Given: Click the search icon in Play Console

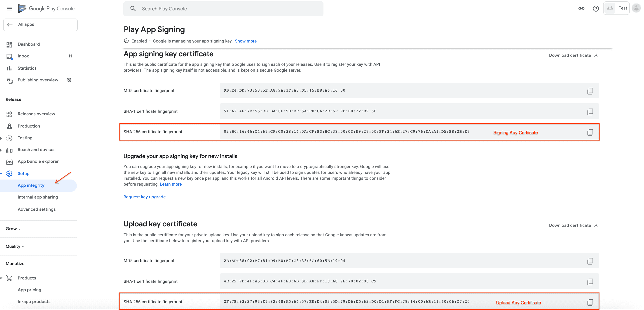Looking at the screenshot, I should click(x=133, y=9).
